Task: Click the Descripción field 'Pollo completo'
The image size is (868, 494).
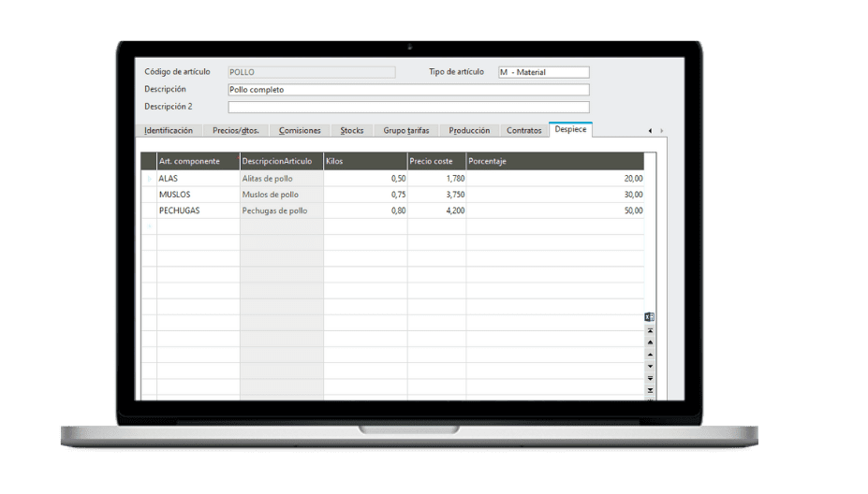Action: coord(408,90)
